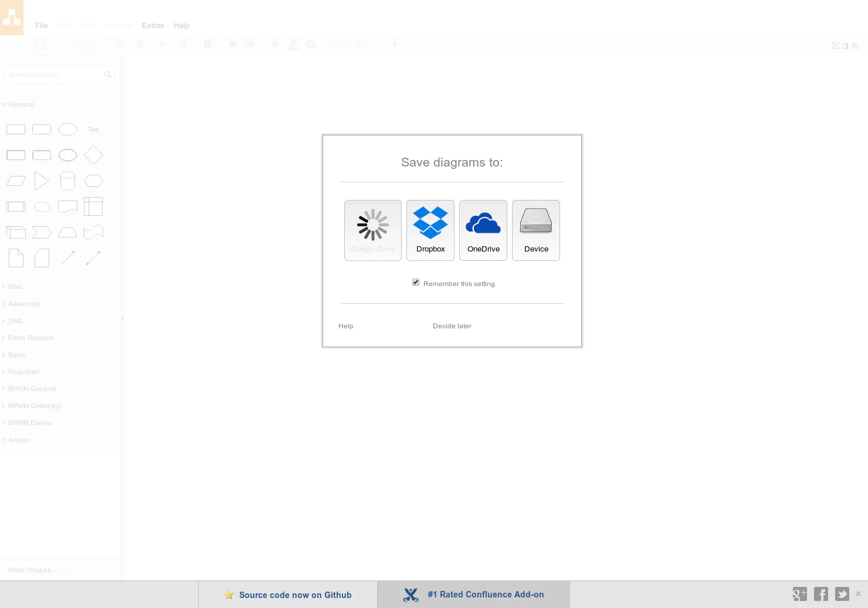The height and width of the screenshot is (608, 868).
Task: Click the Redo toolbar icon
Action: tap(182, 45)
